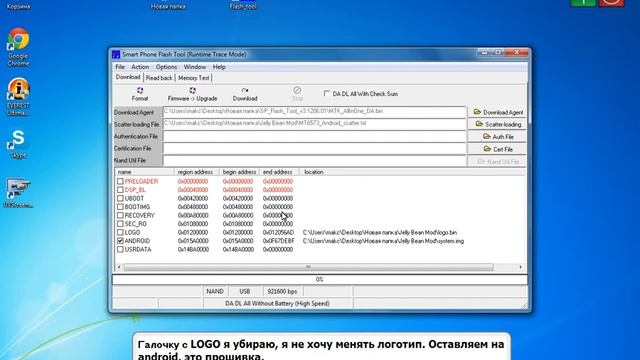Switch to the Read back tab
The image size is (640, 360).
159,78
